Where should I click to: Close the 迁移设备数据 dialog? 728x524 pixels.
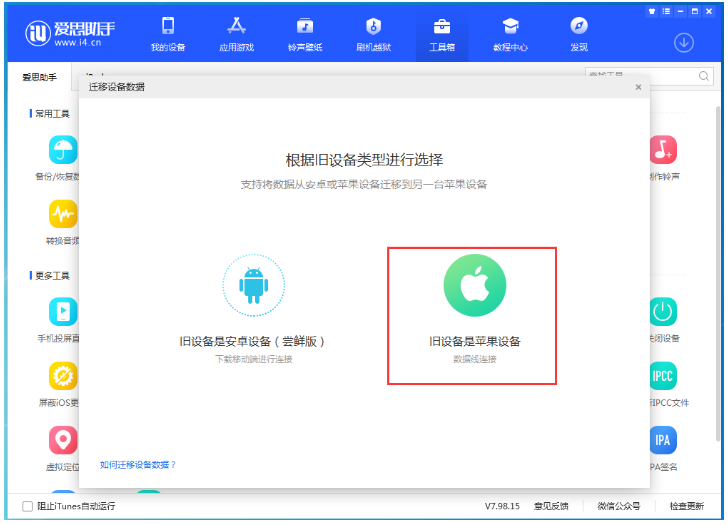638,87
